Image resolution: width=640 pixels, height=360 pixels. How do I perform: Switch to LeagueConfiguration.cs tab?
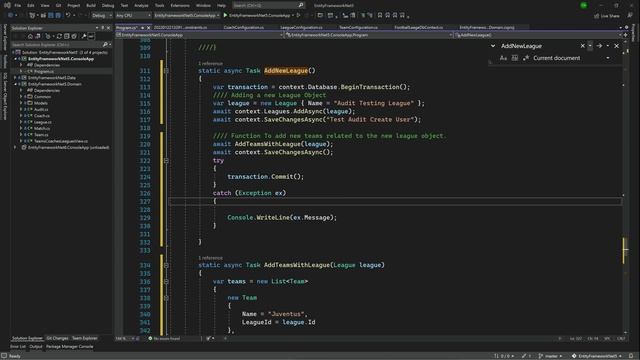(301, 27)
